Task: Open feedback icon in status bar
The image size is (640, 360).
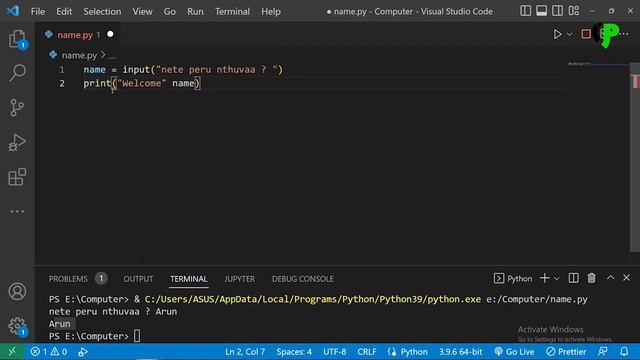Action: pos(603,351)
